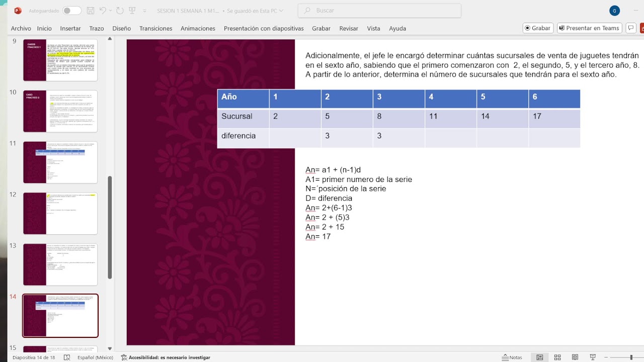Click the line 'A1= primer numero de la serie'
The width and height of the screenshot is (644, 362).
click(x=359, y=179)
